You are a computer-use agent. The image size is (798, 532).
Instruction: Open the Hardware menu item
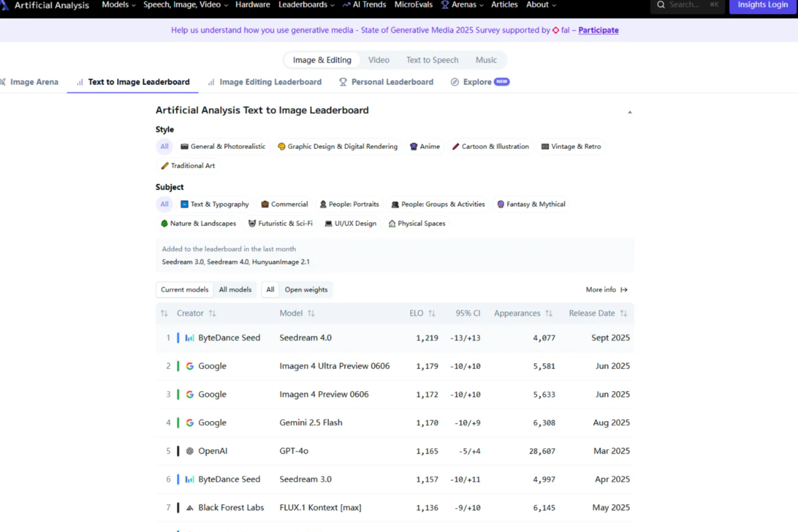(x=253, y=5)
